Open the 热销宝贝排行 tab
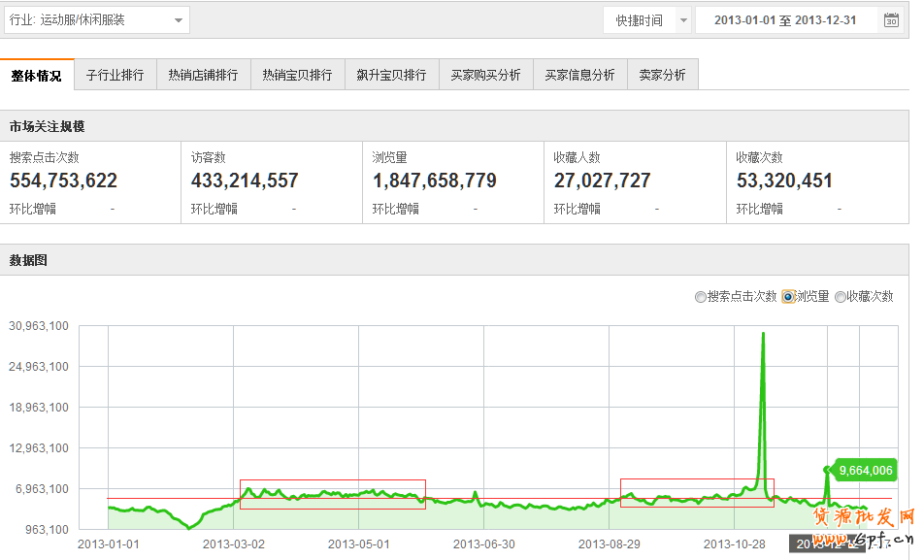The height and width of the screenshot is (560, 924). point(297,76)
